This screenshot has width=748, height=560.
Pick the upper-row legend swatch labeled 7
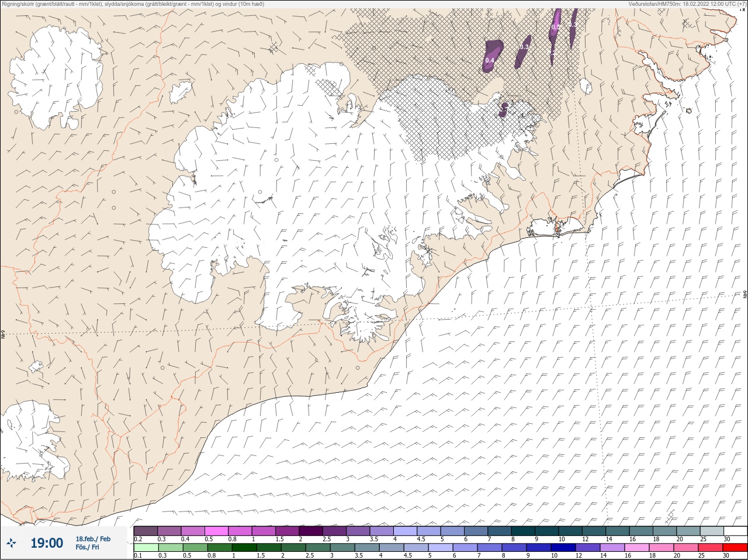pos(500,531)
